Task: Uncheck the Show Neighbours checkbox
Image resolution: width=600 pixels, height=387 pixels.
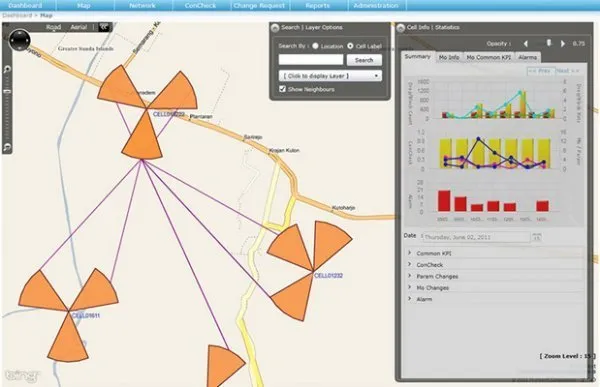Action: pos(282,89)
